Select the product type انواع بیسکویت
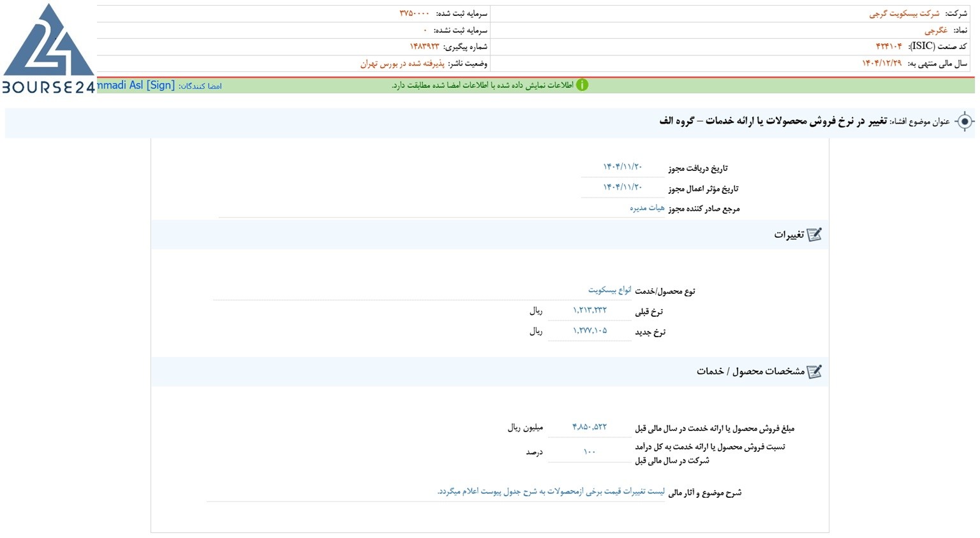The width and height of the screenshot is (980, 538). 610,290
